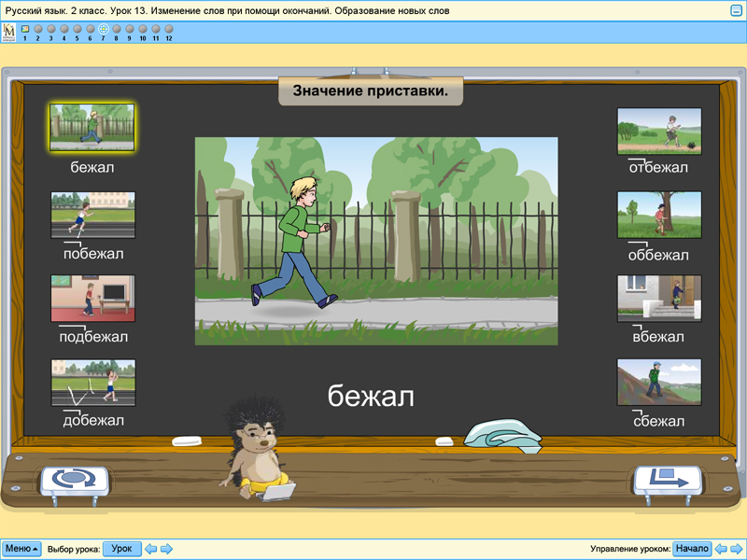Select the отбежал thumbnail
The height and width of the screenshot is (560, 747).
[x=658, y=131]
